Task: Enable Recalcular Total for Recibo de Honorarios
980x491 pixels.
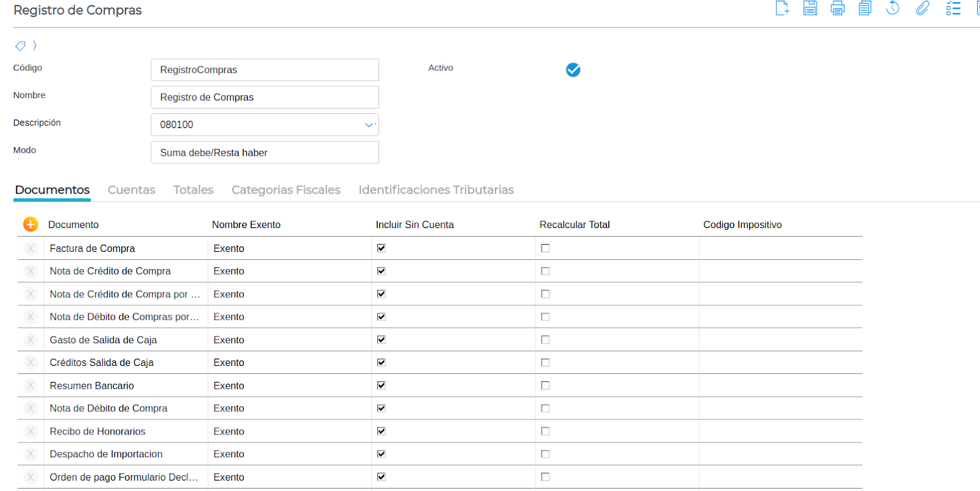Action: [545, 432]
